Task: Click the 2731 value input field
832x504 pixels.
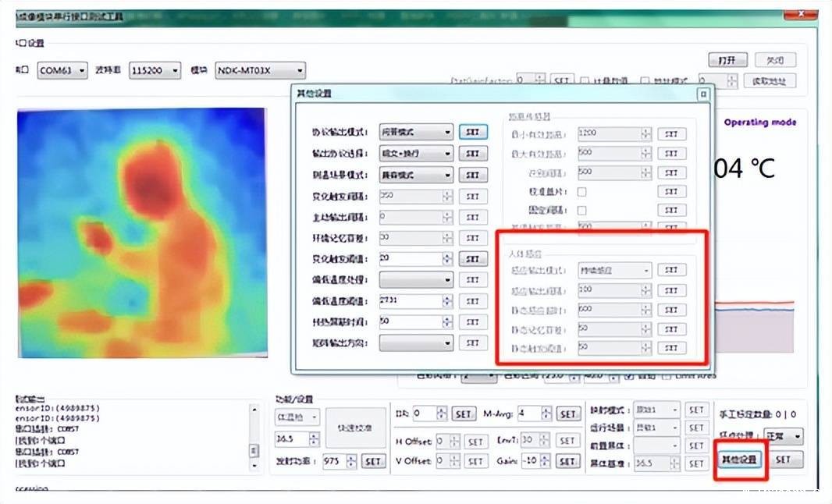Action: tap(411, 301)
